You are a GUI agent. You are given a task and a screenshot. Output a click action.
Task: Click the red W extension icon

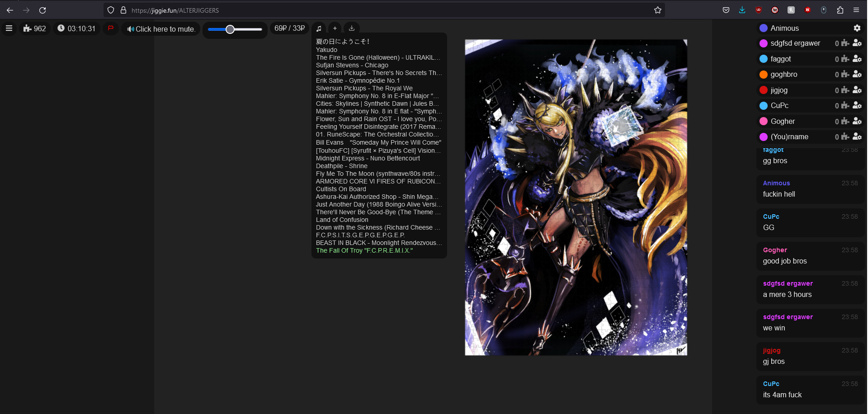[775, 10]
